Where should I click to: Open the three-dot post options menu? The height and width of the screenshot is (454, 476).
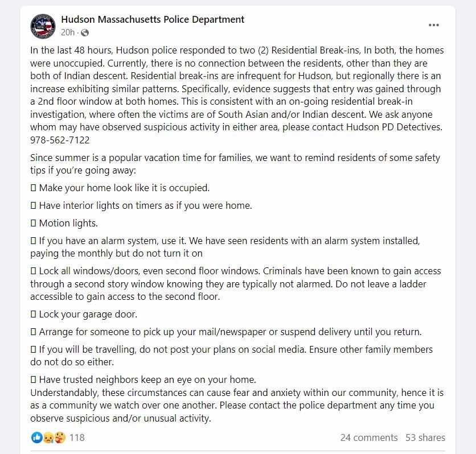pos(434,25)
